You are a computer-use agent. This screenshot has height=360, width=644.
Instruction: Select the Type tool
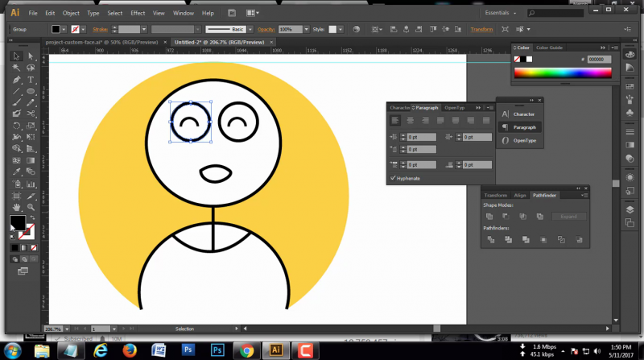[31, 80]
